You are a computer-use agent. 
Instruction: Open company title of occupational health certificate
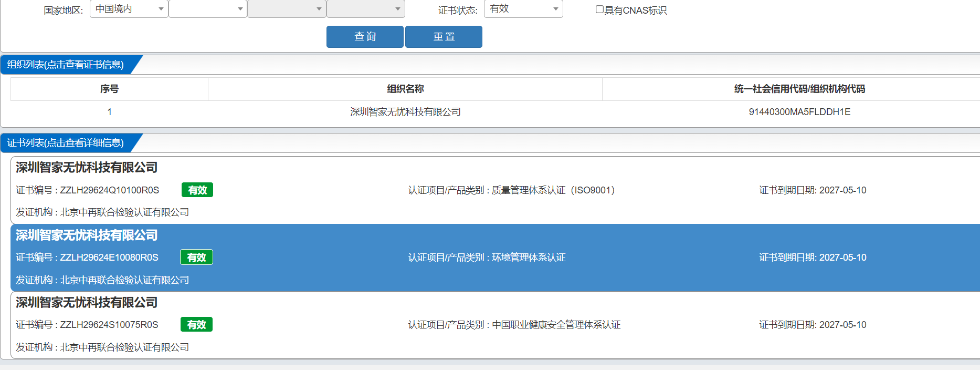87,303
